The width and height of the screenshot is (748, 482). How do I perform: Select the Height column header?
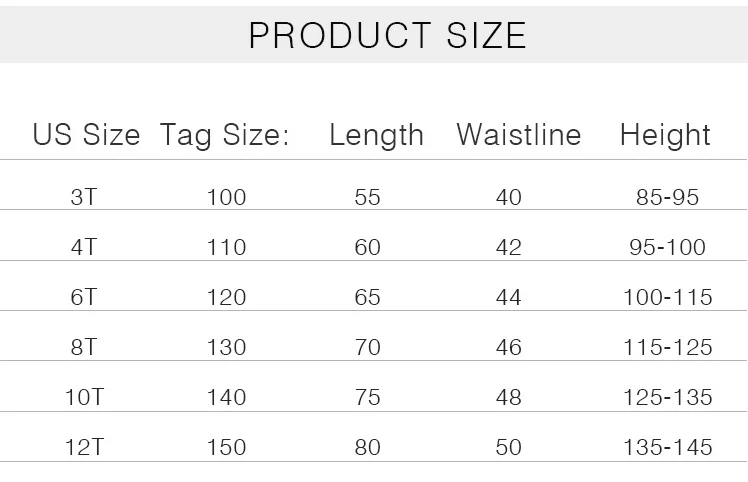pos(665,136)
